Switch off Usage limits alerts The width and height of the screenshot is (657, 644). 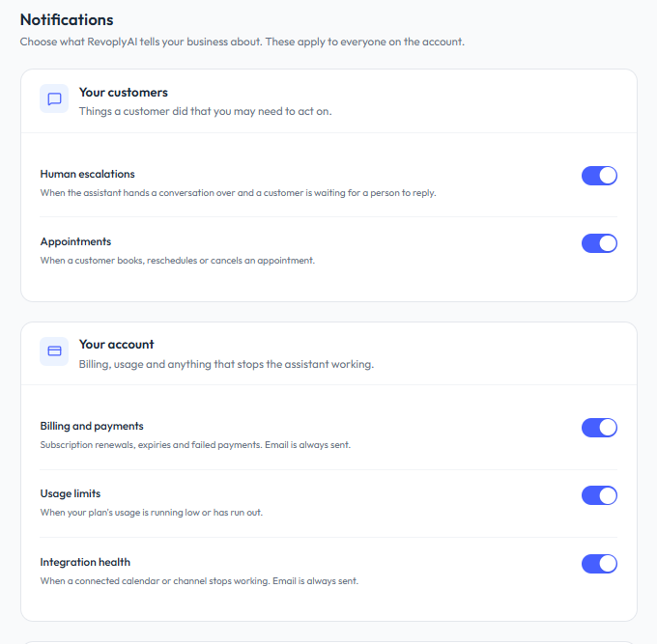click(599, 495)
